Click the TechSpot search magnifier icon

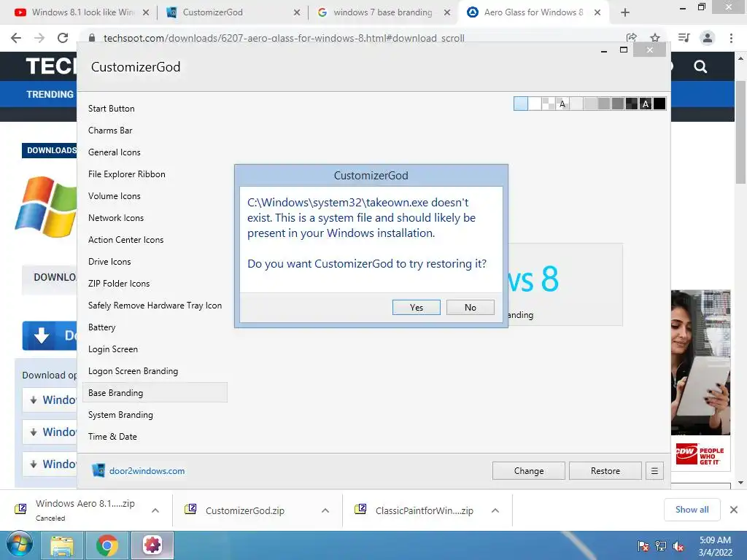700,66
